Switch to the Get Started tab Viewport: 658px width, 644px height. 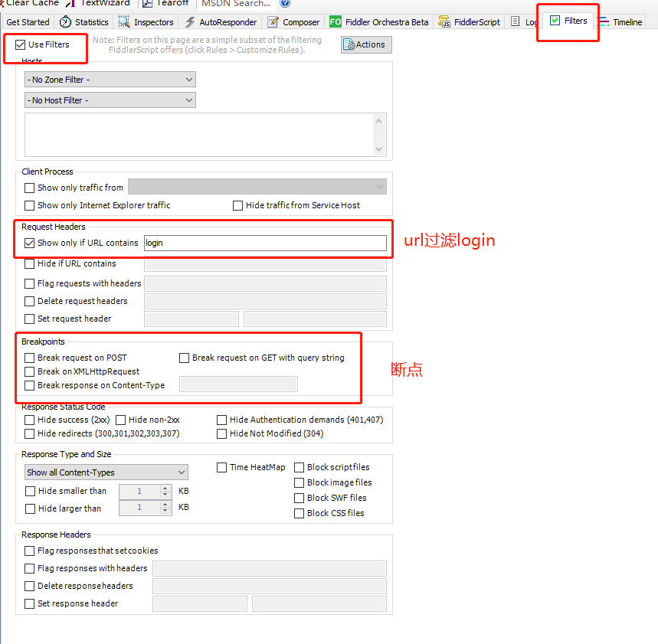[28, 22]
